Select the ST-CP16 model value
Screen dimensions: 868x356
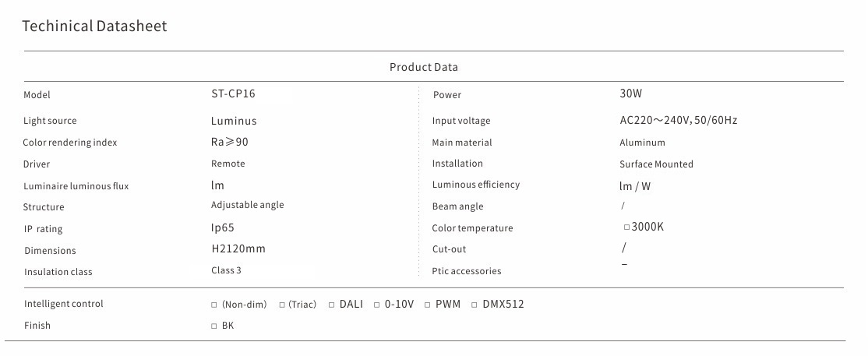coord(233,93)
